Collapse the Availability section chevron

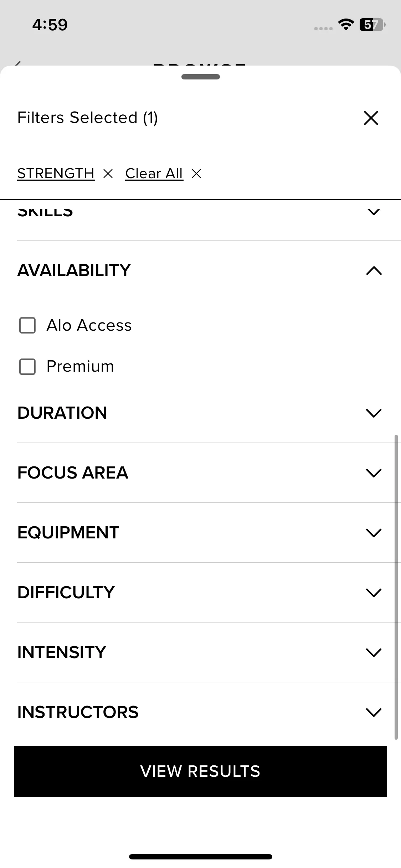point(374,271)
